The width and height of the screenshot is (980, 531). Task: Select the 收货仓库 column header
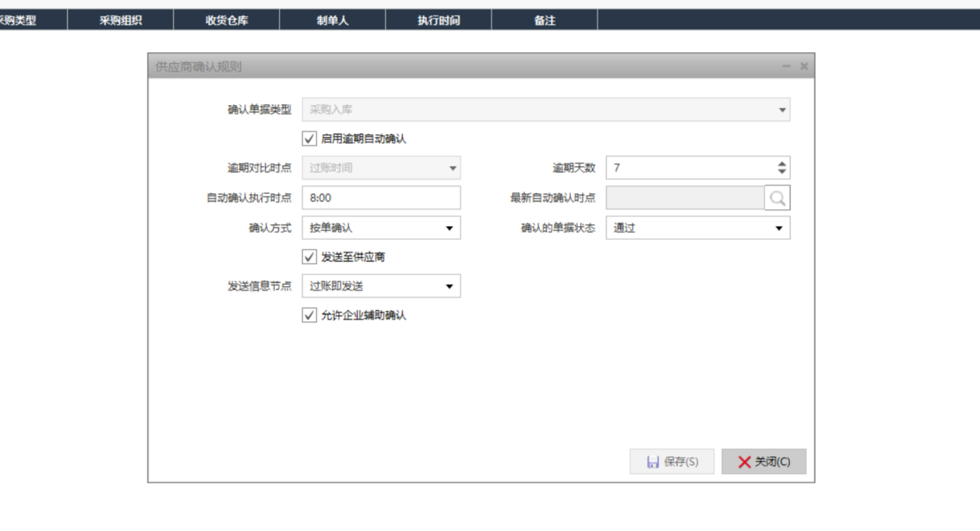pos(226,20)
